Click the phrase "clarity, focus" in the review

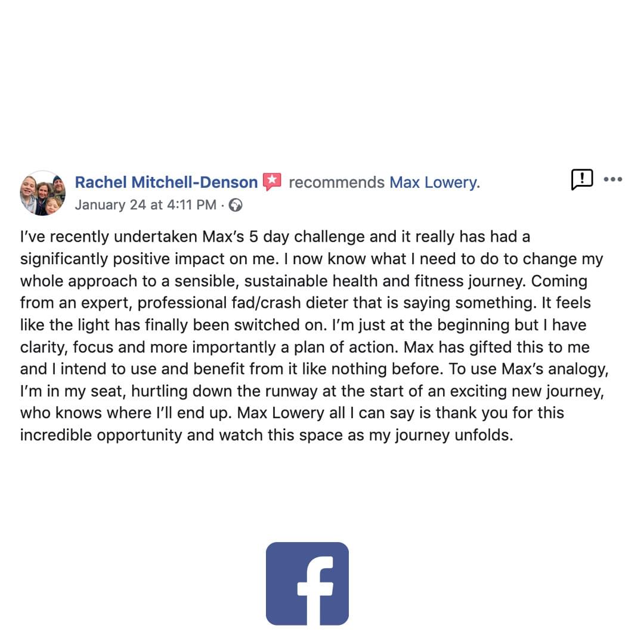(67, 348)
